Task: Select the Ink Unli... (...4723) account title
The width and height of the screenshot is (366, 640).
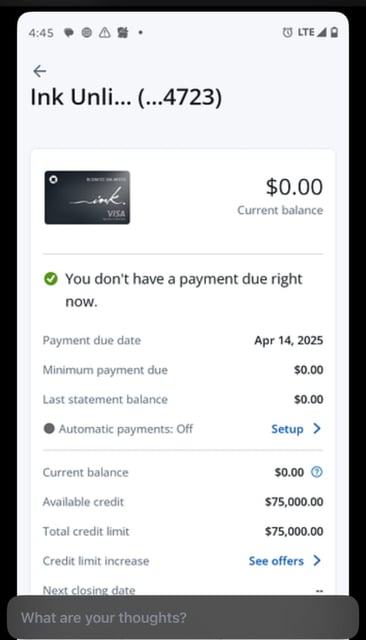Action: coord(126,98)
